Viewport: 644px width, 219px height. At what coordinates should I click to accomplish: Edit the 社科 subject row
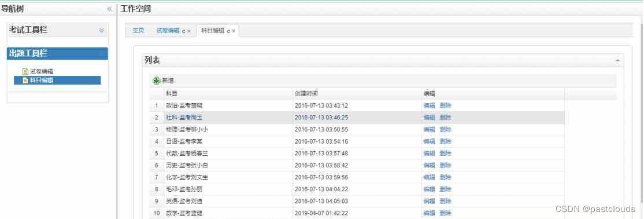coord(429,117)
